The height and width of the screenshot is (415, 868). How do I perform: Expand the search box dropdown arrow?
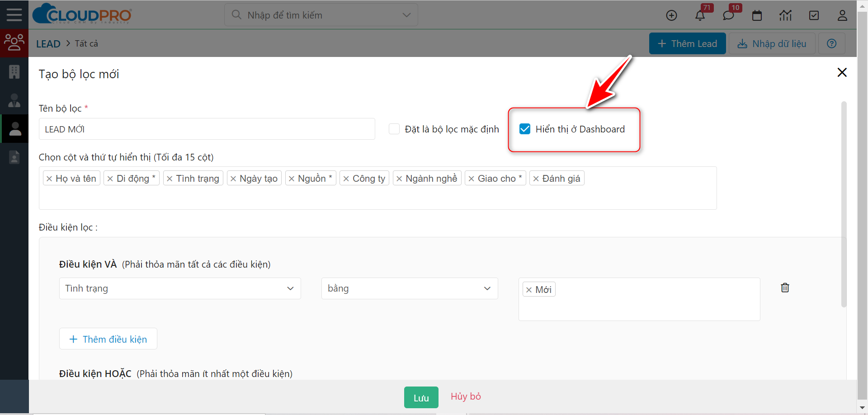pos(406,15)
